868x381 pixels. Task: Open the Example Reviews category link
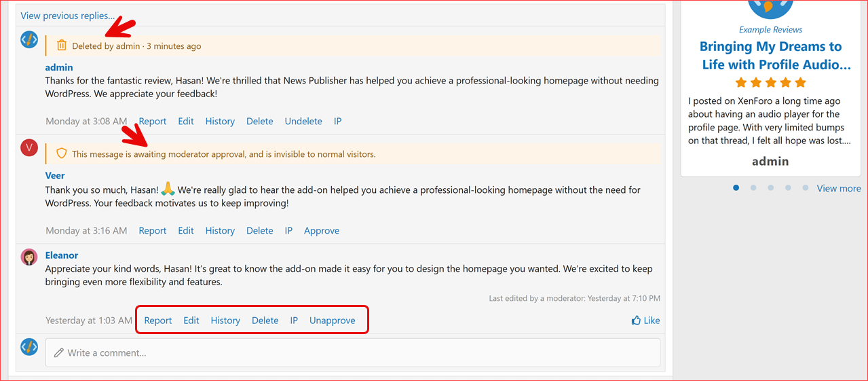point(770,30)
